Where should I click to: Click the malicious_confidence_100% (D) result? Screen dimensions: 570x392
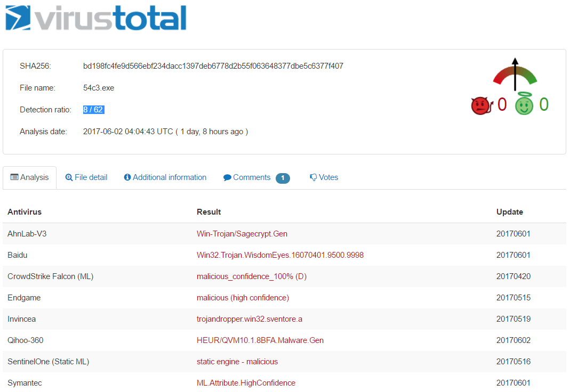[x=252, y=276]
